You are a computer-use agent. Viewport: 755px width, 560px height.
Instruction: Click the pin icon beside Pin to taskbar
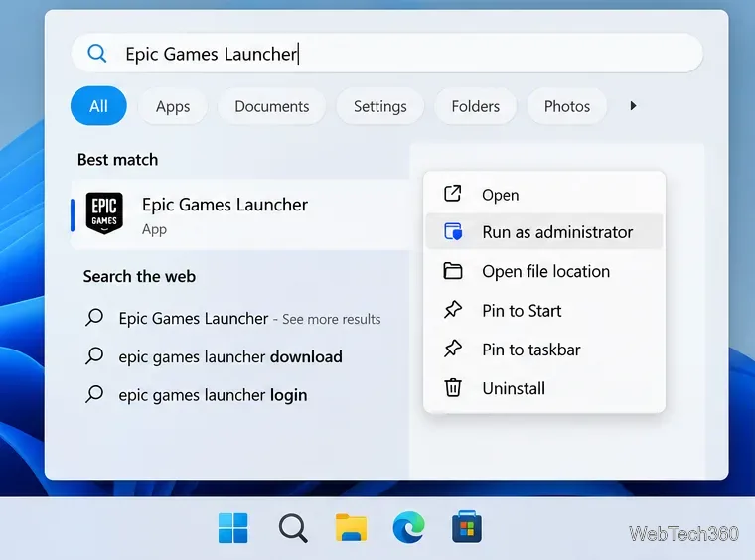[x=453, y=349]
